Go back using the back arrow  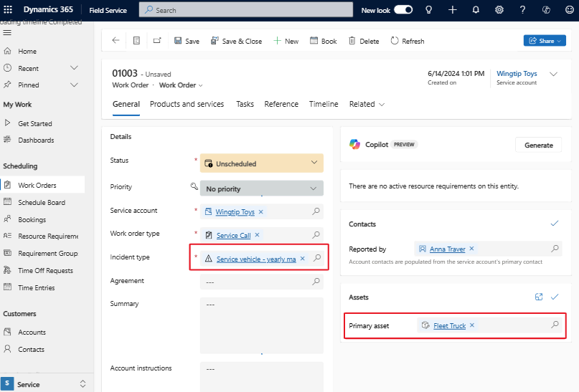coord(116,40)
